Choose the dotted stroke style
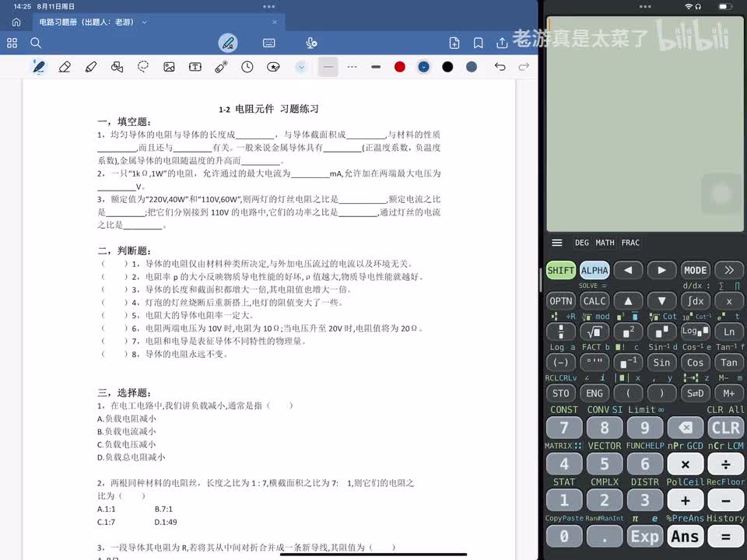The height and width of the screenshot is (560, 747). [352, 67]
